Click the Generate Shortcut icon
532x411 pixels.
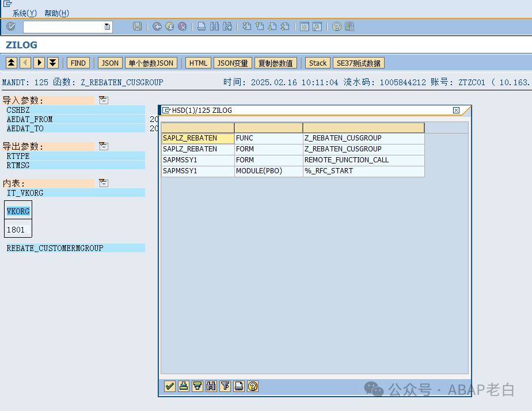[317, 26]
